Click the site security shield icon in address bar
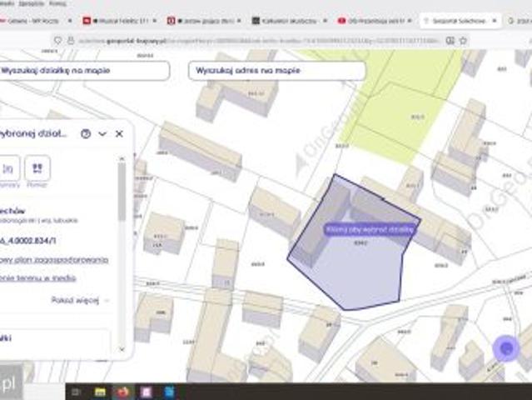This screenshot has height=400, width=532. pyautogui.click(x=58, y=40)
